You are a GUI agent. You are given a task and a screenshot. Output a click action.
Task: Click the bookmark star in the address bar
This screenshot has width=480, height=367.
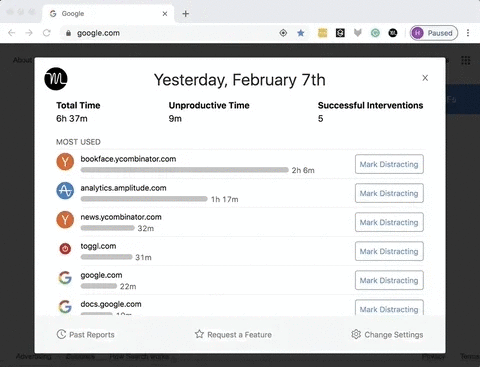tap(301, 33)
